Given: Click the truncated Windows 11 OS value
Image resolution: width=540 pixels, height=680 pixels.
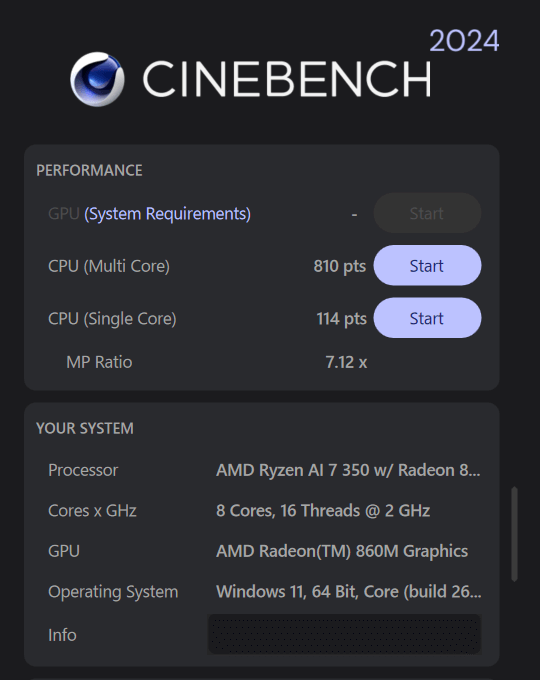Looking at the screenshot, I should (349, 592).
